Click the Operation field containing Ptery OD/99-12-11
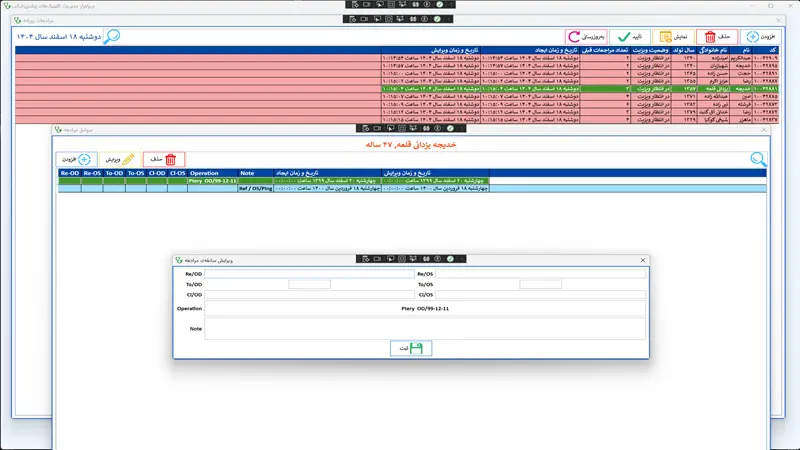800x450 pixels. 425,308
